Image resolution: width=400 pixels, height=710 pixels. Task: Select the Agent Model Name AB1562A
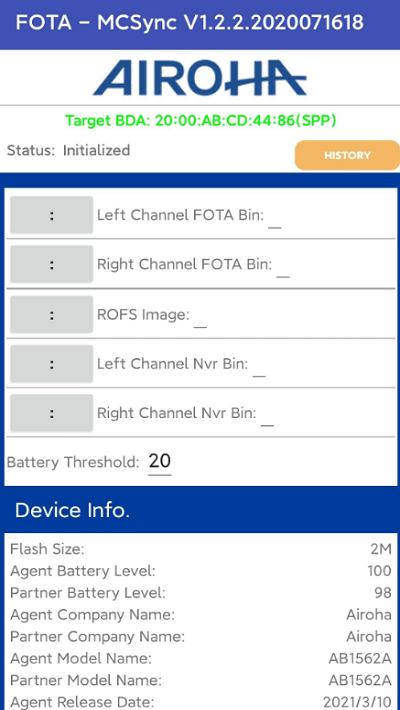tap(360, 658)
